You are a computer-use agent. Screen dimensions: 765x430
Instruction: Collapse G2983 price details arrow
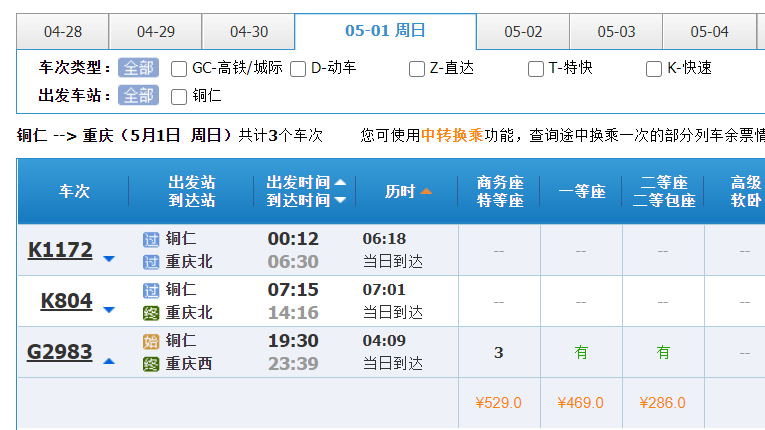click(109, 361)
